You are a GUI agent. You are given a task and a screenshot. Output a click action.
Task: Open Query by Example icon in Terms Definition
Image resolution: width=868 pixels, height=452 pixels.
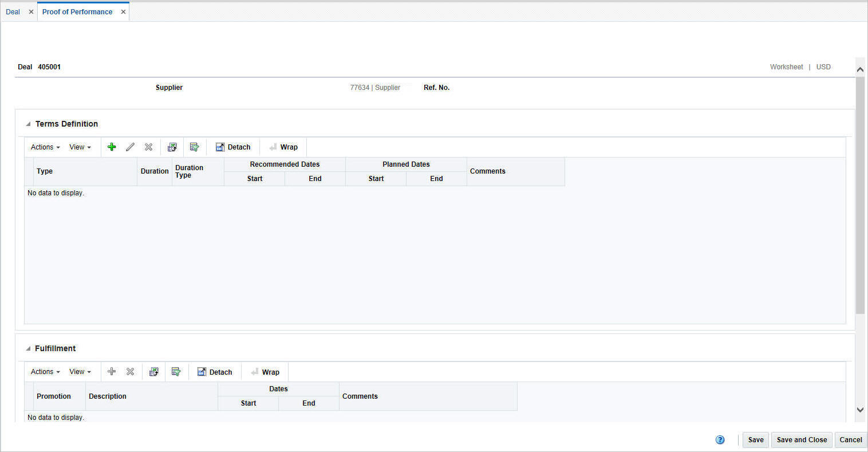click(x=195, y=147)
